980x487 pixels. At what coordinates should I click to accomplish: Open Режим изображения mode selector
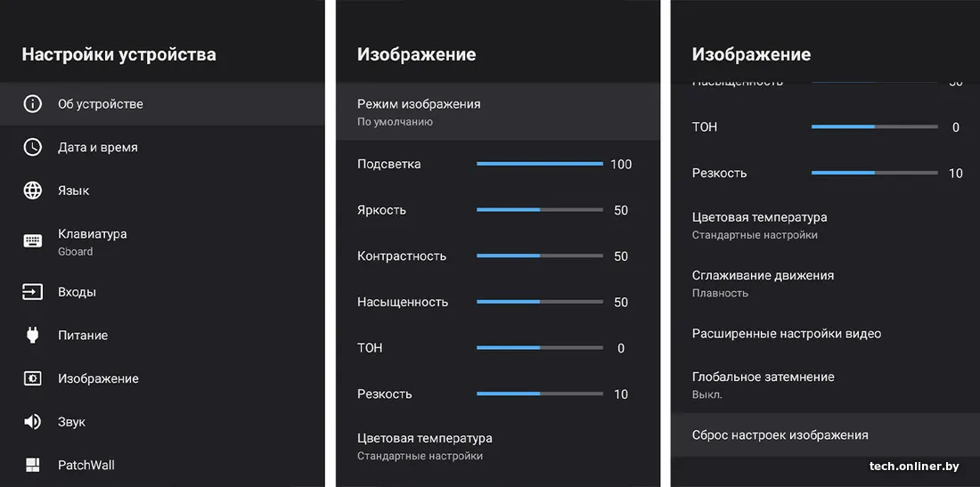click(x=497, y=112)
